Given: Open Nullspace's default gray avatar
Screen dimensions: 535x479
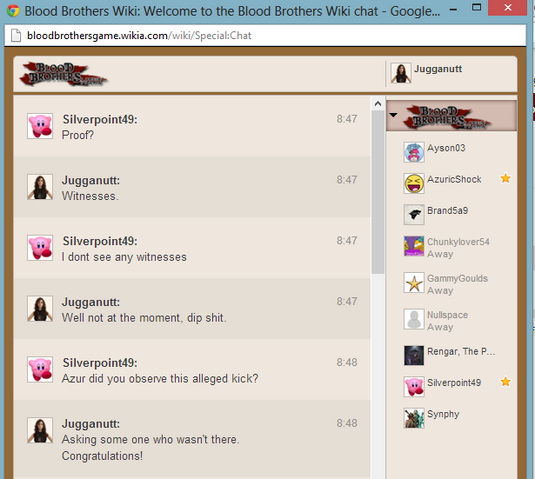Looking at the screenshot, I should [x=414, y=319].
